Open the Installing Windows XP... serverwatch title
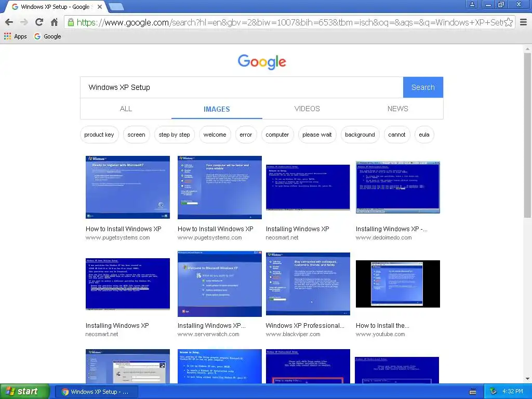 (211, 326)
